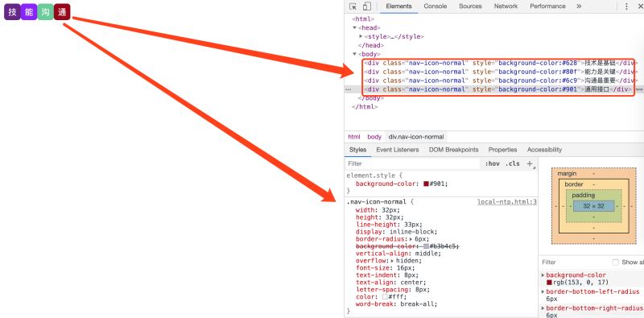Screen dimensions: 644x318
Task: Select the div row containing 能力是关键
Action: coord(500,72)
